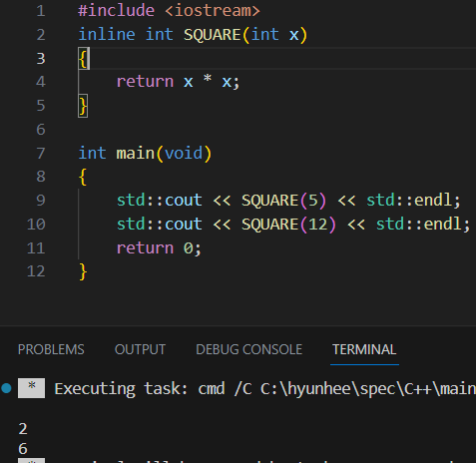The image size is (476, 463).
Task: Click terminal output value '6'
Action: coord(23,449)
